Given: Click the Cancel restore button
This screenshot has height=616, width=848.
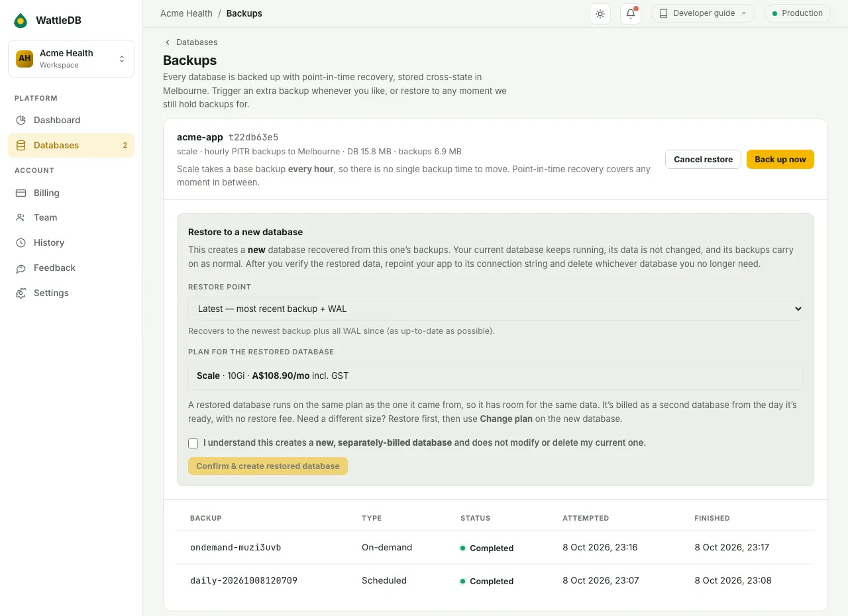Looking at the screenshot, I should pos(703,159).
